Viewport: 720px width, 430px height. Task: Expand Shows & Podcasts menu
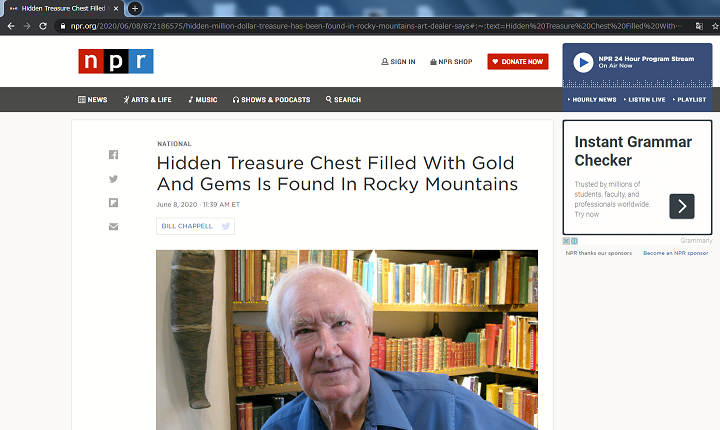pyautogui.click(x=271, y=100)
